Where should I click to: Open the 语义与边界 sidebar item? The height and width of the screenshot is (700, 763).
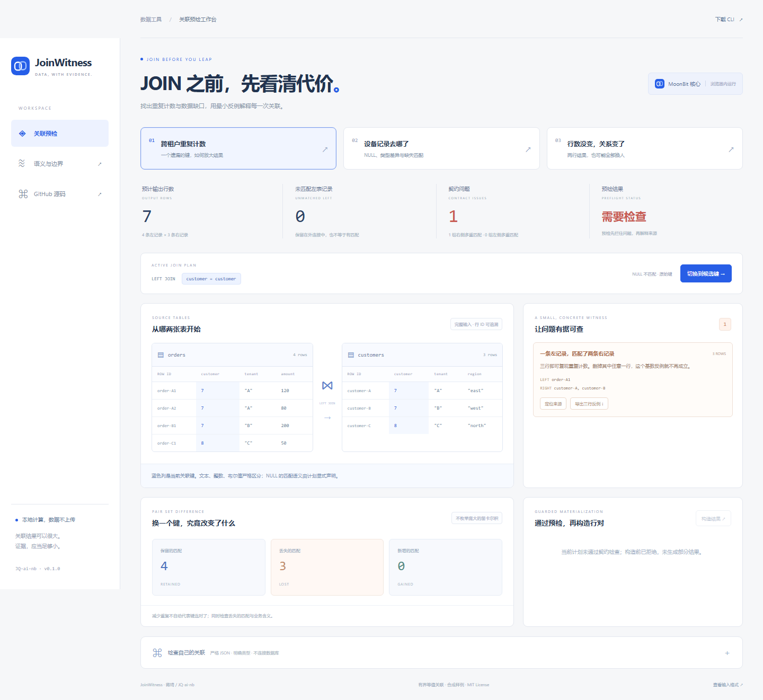60,164
